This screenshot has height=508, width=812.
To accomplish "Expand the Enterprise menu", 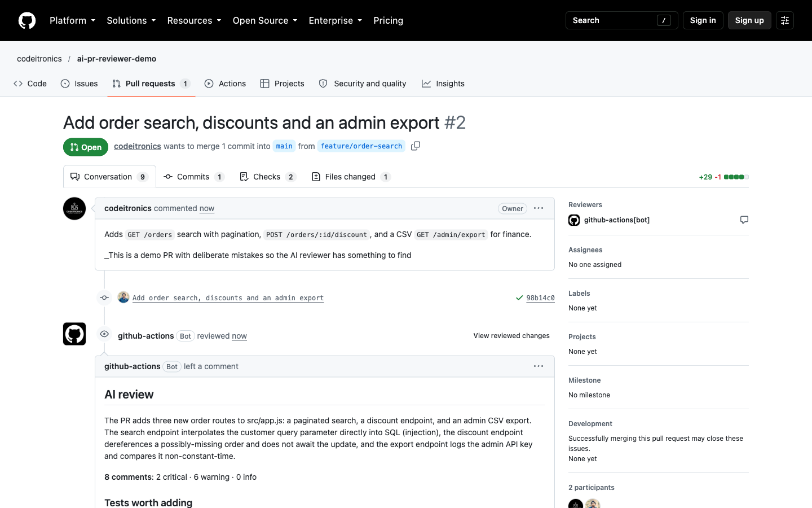I will coord(336,20).
